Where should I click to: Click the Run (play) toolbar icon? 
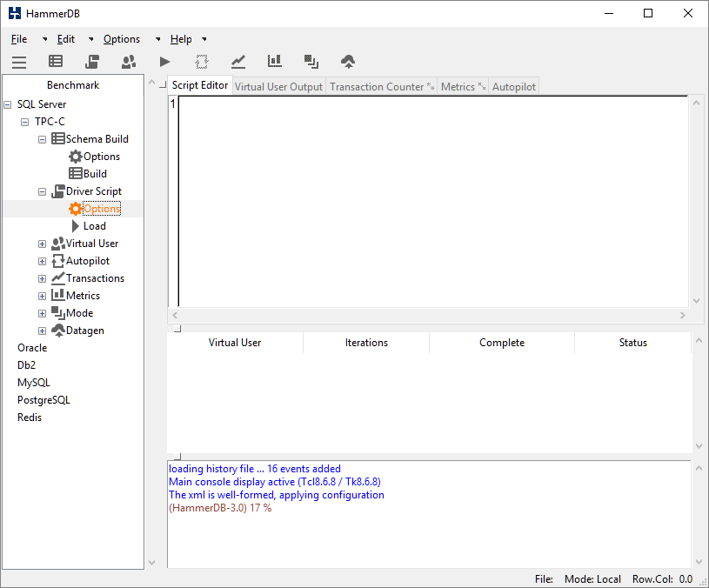165,62
